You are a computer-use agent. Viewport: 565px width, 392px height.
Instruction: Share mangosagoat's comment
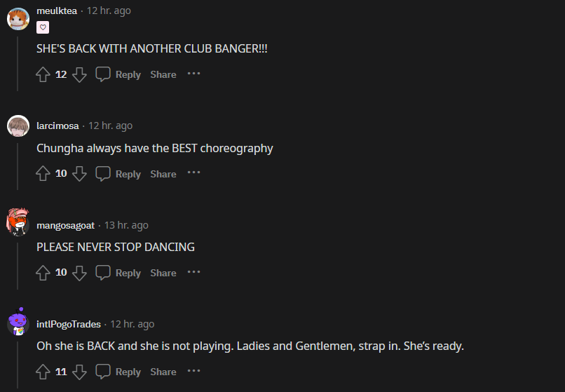pos(163,273)
